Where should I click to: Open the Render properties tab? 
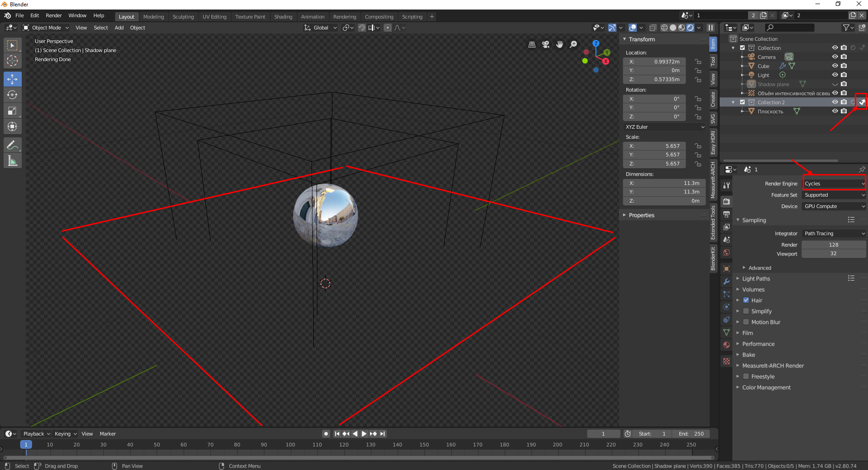click(x=727, y=201)
